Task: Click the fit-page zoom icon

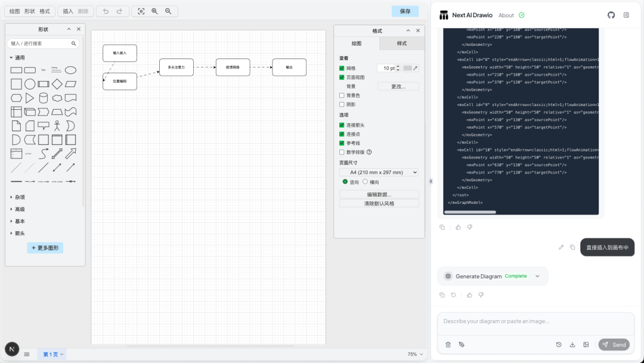Action: point(141,11)
